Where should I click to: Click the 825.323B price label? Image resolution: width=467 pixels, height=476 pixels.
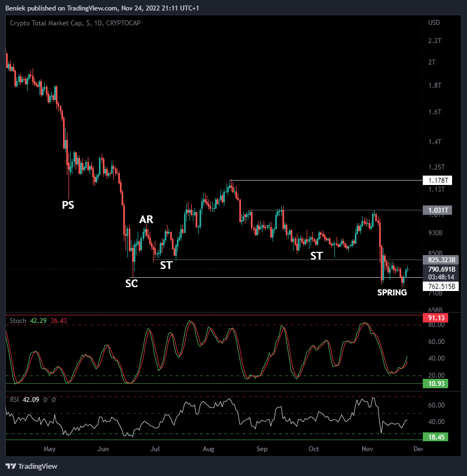[x=441, y=260]
